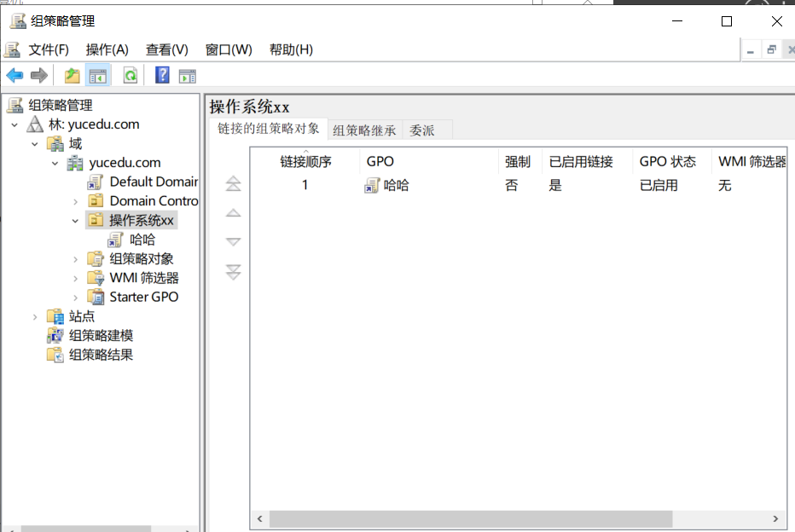The width and height of the screenshot is (795, 532).
Task: Sort by 强制 column header
Action: point(520,162)
